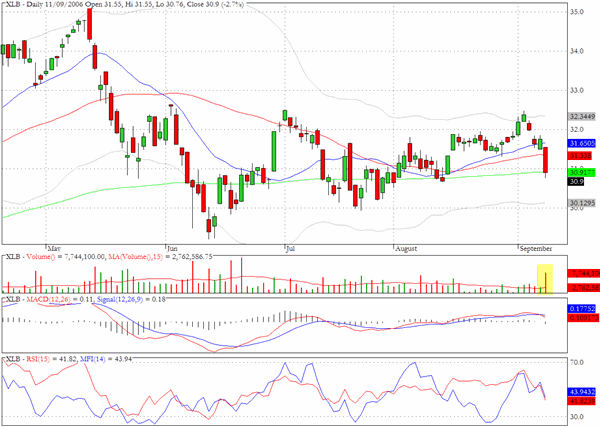Click the black 30.9 close price label
Screen dimensions: 600x427
(576, 181)
